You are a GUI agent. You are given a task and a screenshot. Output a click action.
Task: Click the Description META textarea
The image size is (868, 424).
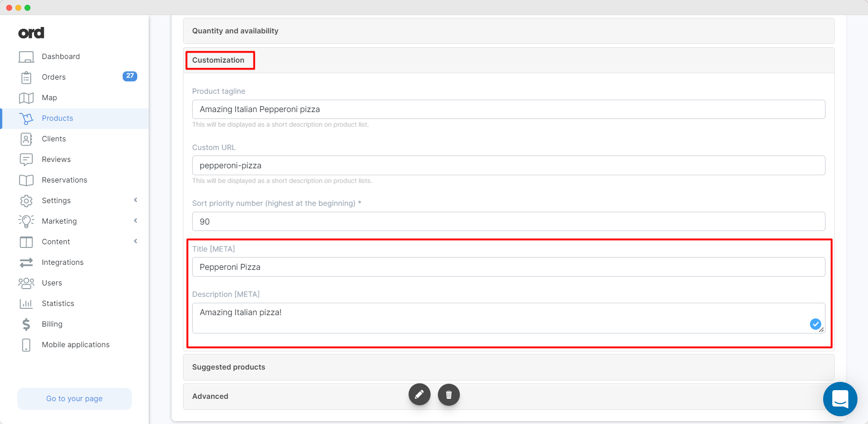[x=508, y=318]
